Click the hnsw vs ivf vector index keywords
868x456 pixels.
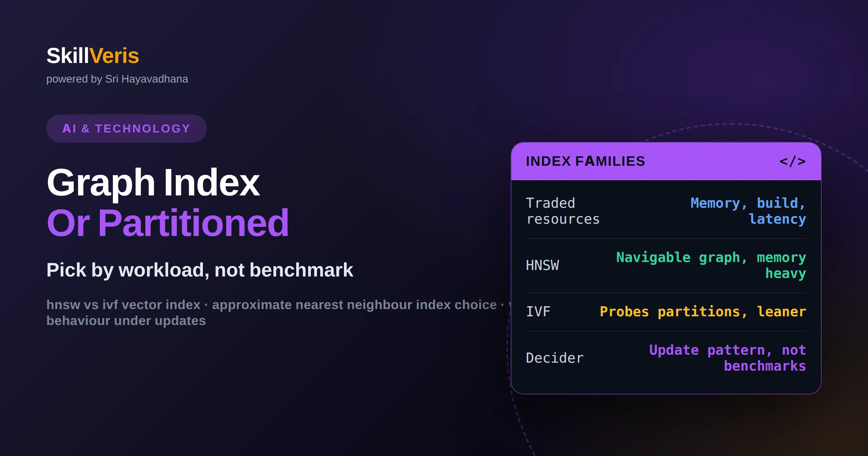pyautogui.click(x=123, y=305)
